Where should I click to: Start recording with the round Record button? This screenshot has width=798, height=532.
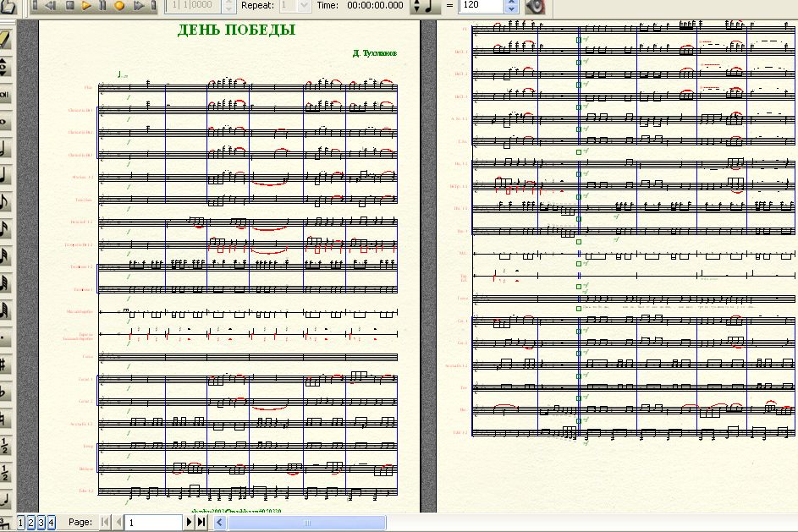pos(119,6)
